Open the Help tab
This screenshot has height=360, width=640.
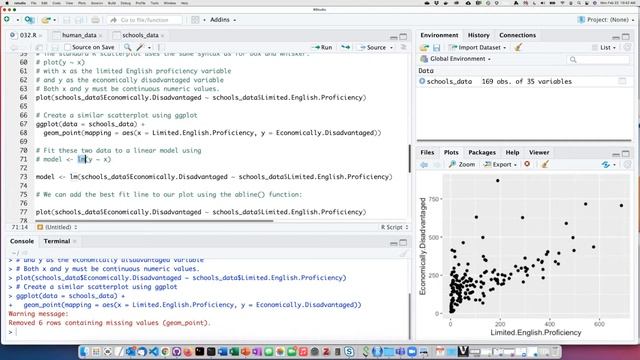[512, 152]
